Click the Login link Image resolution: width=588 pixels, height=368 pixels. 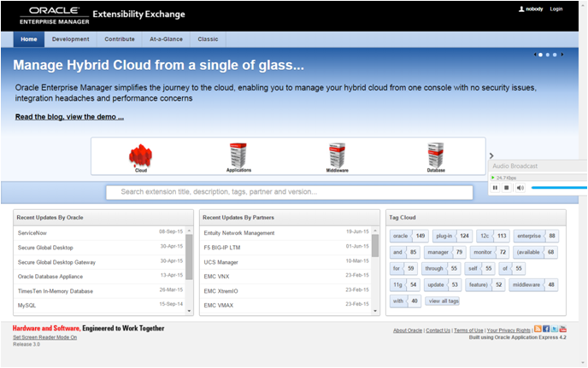tap(556, 9)
